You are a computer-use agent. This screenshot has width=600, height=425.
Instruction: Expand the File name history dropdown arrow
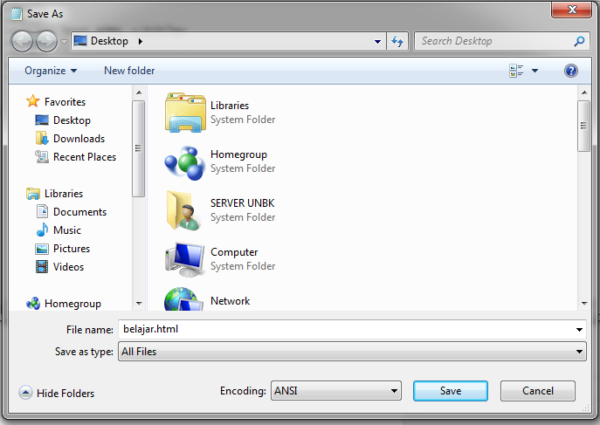pos(579,329)
